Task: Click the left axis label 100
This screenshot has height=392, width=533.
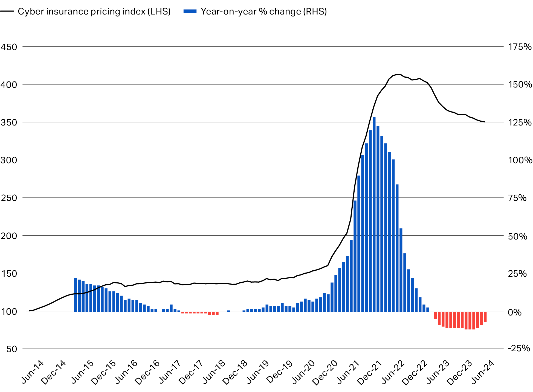Action: pos(9,311)
